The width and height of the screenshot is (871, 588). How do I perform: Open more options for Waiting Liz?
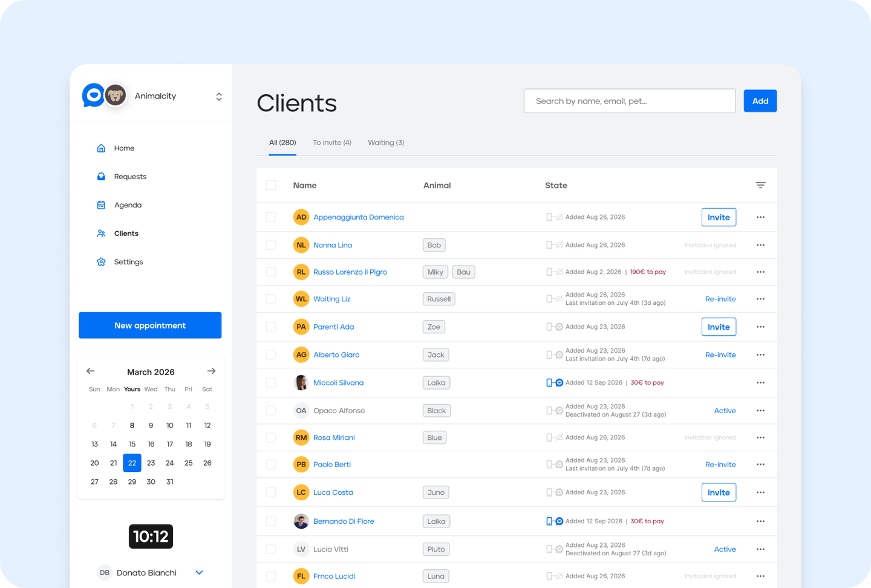[x=760, y=299]
